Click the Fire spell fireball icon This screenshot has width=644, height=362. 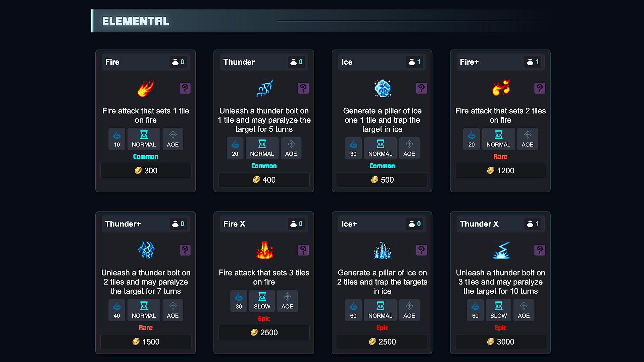point(146,88)
